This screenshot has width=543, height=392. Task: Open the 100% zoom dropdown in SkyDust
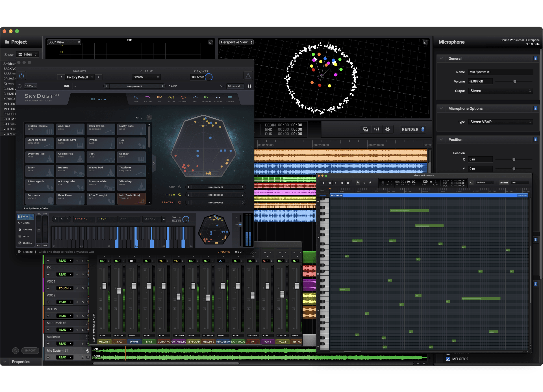click(31, 86)
